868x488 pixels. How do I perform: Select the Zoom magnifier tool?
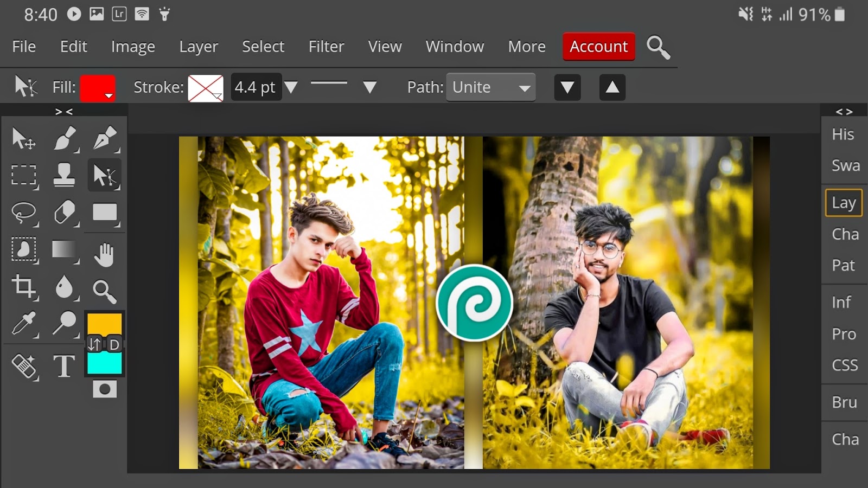(x=104, y=291)
